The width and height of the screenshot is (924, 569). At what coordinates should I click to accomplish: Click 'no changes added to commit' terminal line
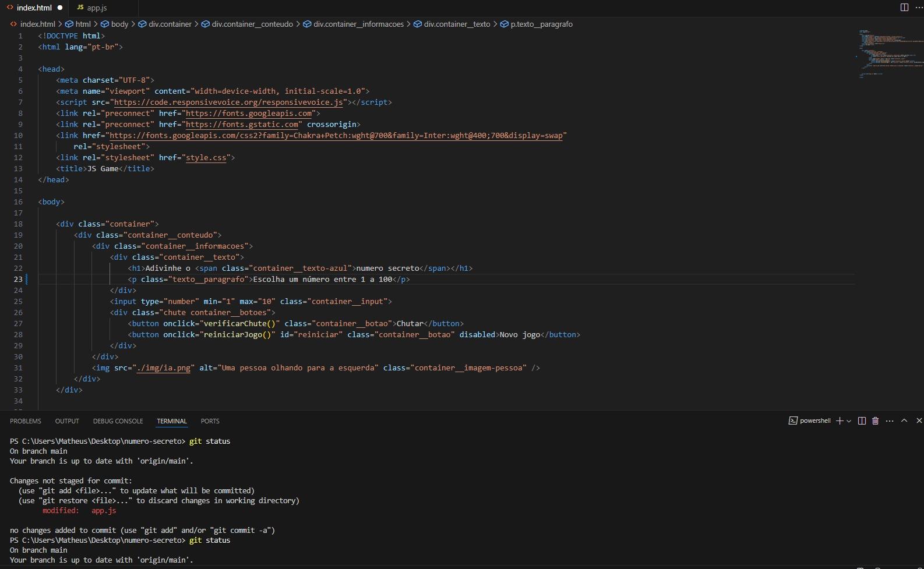tap(142, 530)
